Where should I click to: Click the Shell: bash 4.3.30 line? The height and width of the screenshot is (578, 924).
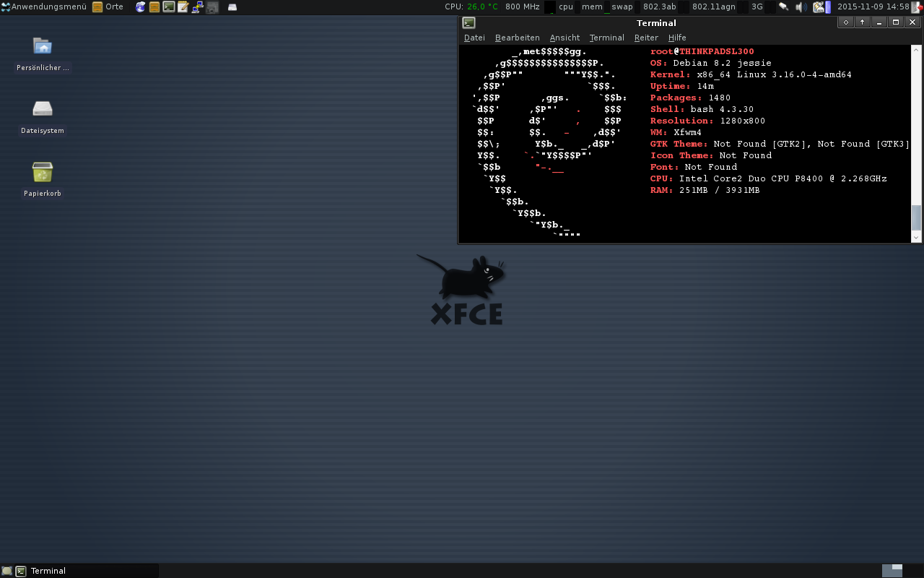(702, 109)
